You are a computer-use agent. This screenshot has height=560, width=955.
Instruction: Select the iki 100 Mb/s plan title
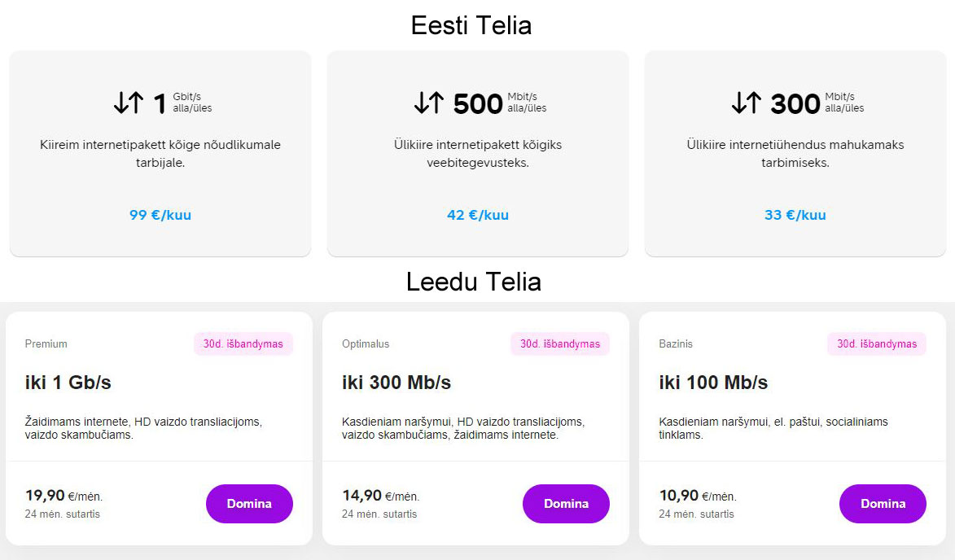coord(713,383)
